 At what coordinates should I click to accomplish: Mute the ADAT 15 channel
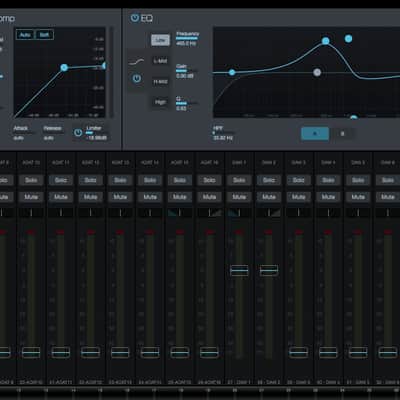pyautogui.click(x=180, y=197)
